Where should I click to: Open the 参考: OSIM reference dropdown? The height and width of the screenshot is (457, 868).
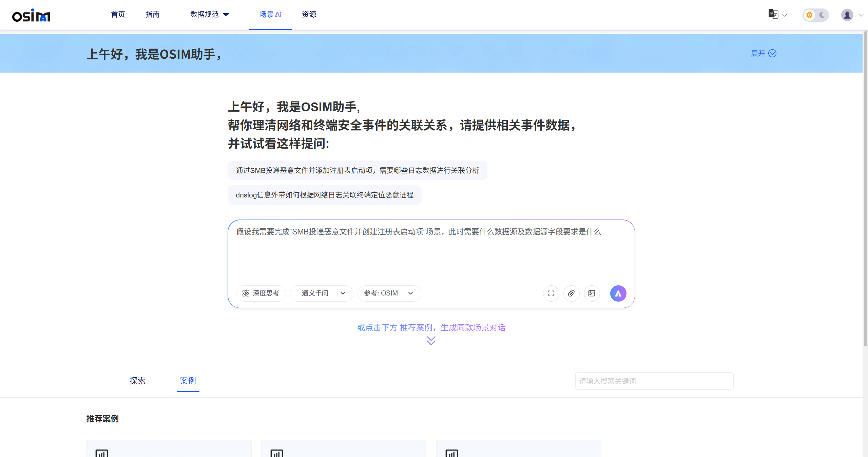pyautogui.click(x=389, y=293)
